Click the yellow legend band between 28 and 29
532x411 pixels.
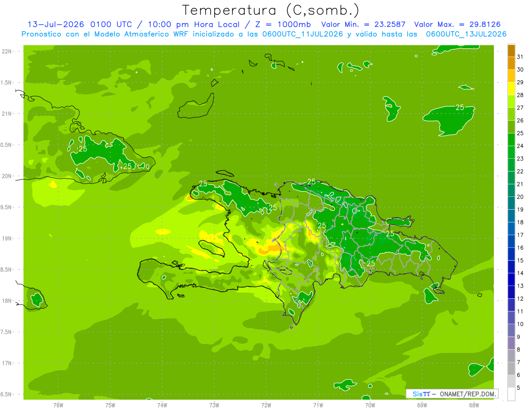click(511, 89)
